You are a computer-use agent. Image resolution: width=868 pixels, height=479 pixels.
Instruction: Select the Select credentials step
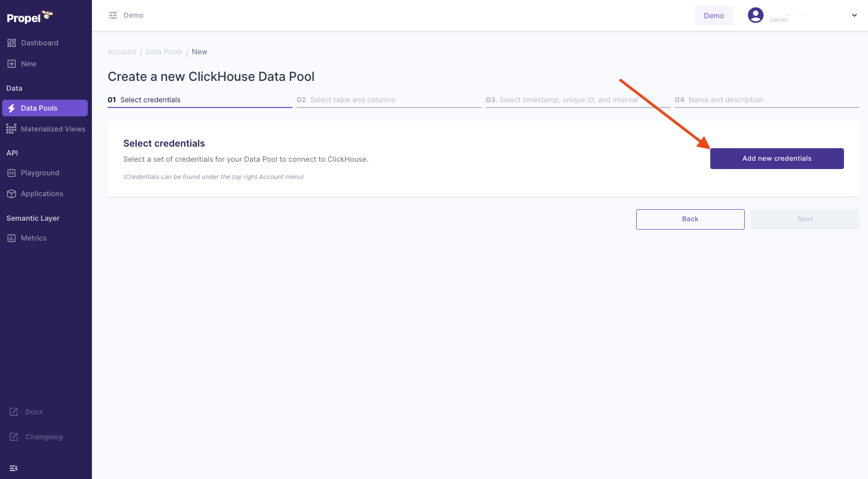tap(144, 100)
